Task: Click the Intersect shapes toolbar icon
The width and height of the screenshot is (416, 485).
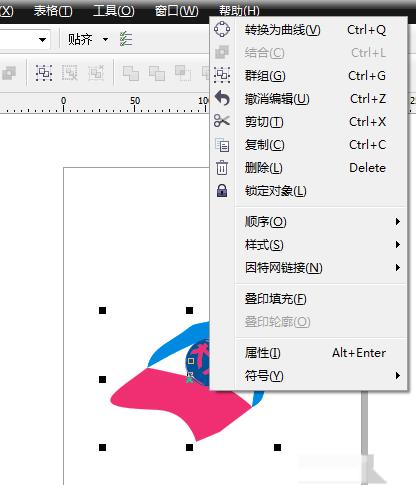Action: (x=183, y=73)
